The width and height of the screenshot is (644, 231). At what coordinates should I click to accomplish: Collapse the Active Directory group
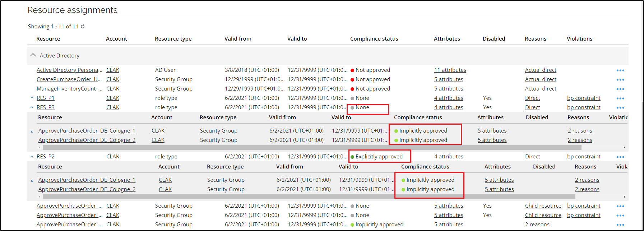(x=33, y=55)
